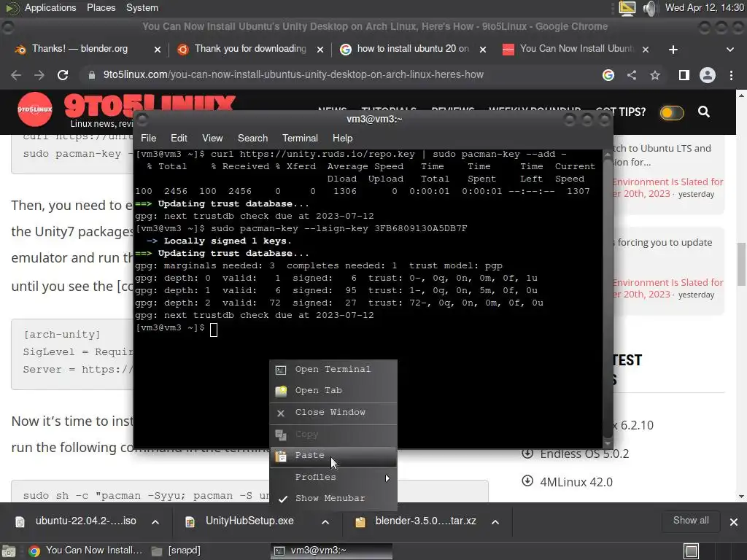Reload the 9to5linux page
Image resolution: width=747 pixels, height=560 pixels.
point(63,75)
